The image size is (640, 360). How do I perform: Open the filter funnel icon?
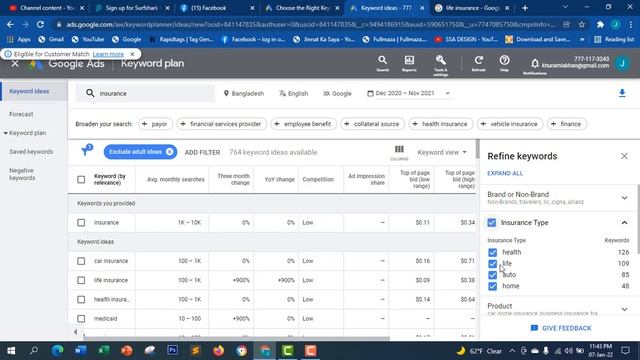tap(85, 151)
